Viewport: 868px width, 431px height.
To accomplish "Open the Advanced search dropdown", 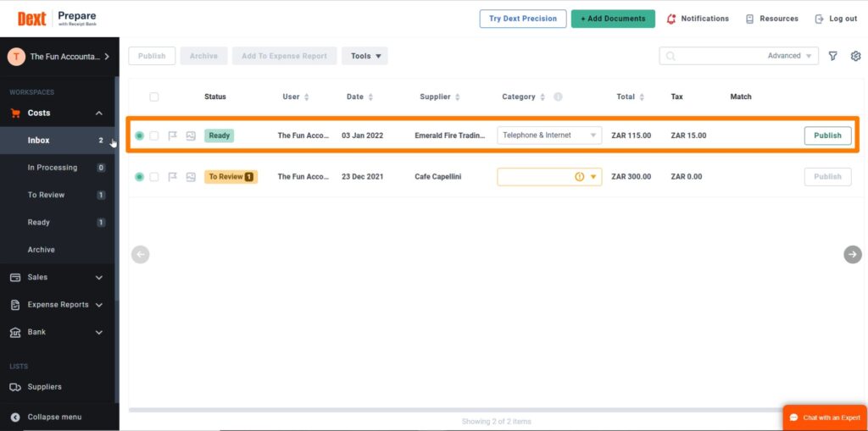I will (x=789, y=56).
